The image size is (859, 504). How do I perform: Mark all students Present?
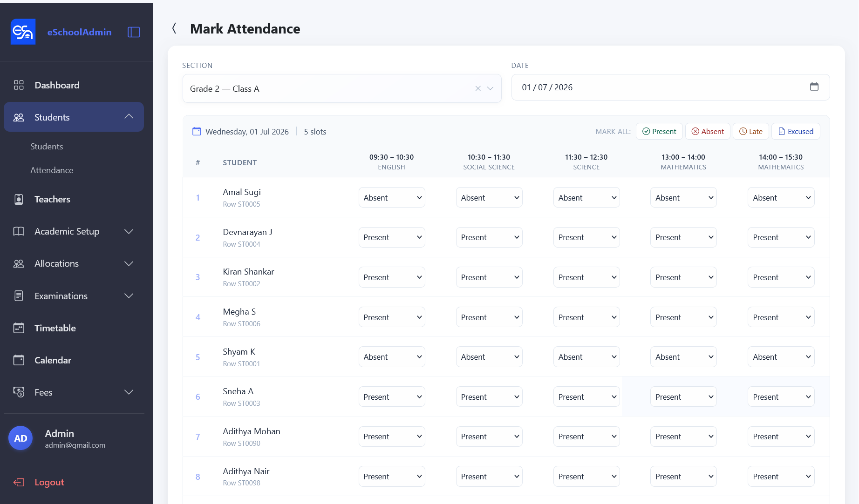click(x=659, y=131)
